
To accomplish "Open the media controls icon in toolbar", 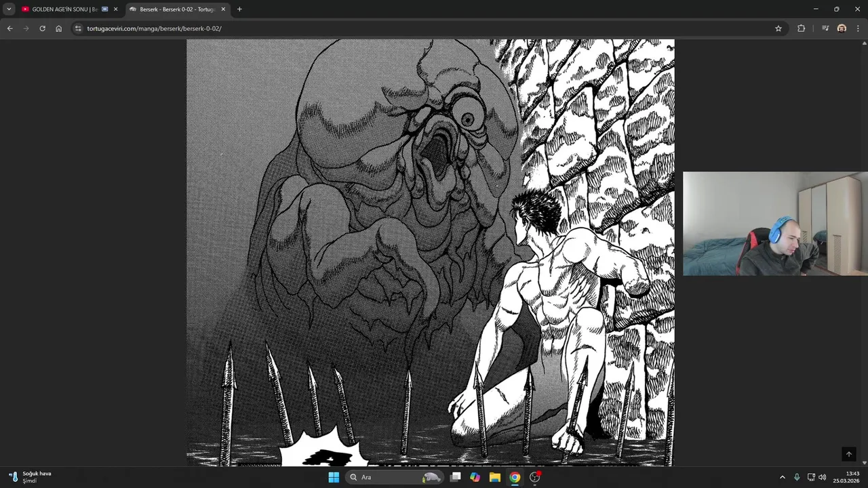I will click(825, 28).
